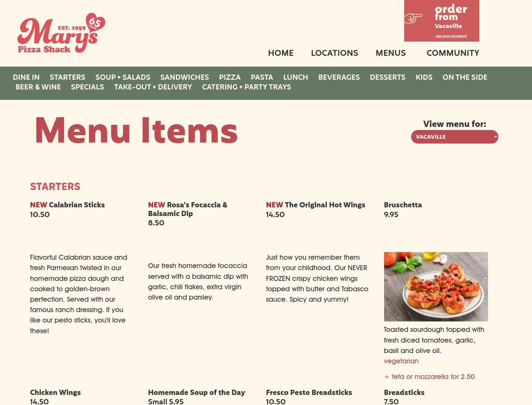Image resolution: width=532 pixels, height=405 pixels.
Task: Click the Bruschetta dish photo
Action: point(436,287)
